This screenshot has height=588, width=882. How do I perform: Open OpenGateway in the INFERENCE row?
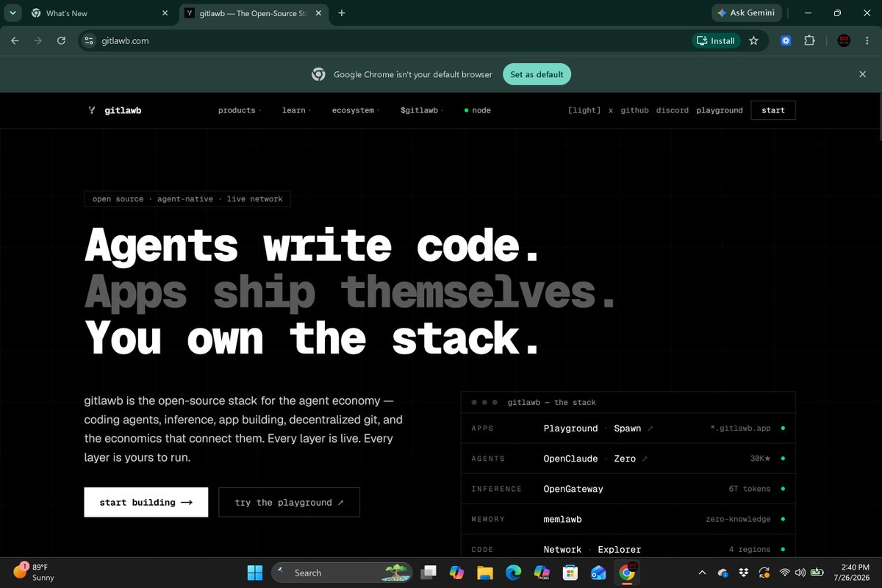click(573, 489)
